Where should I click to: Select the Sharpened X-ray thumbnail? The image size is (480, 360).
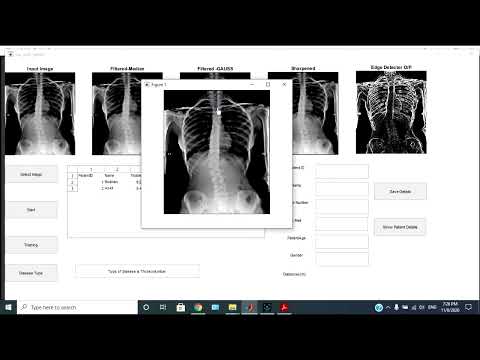pos(315,113)
